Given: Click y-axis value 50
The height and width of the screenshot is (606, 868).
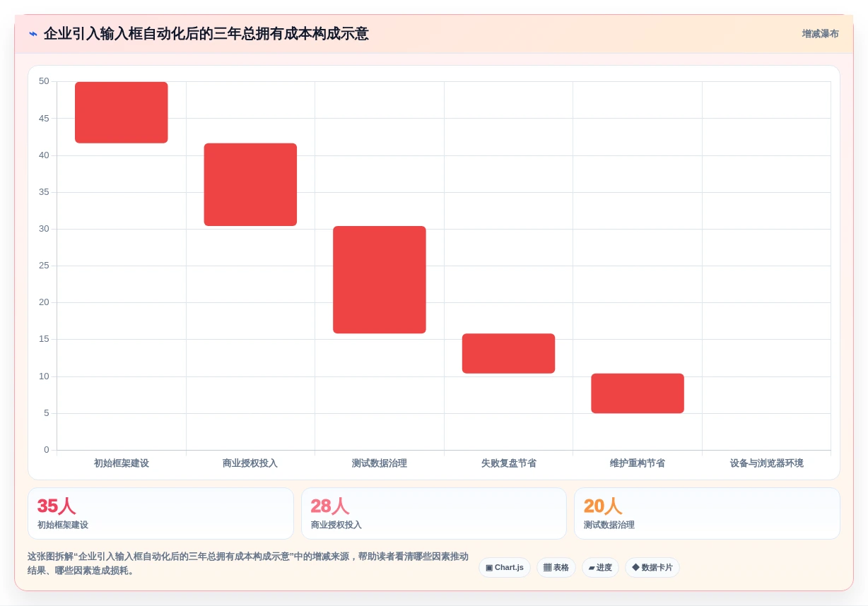Looking at the screenshot, I should click(x=44, y=81).
